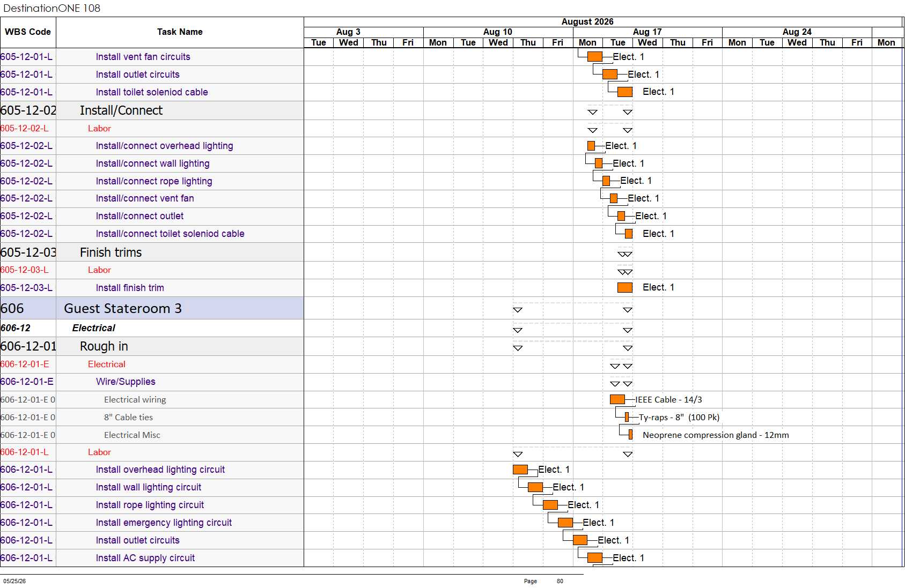Click the page number 80 in the footer
This screenshot has height=588, width=905.
pos(560,581)
